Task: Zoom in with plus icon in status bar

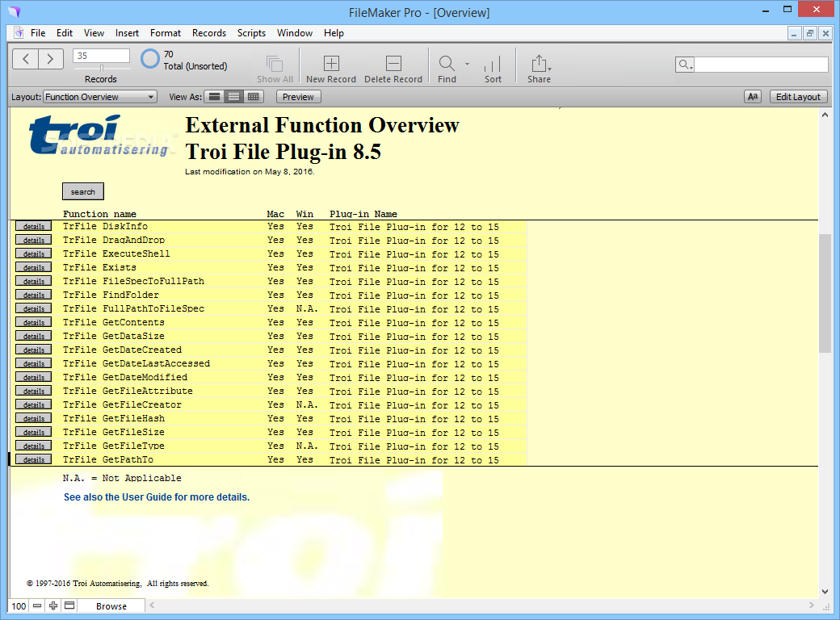Action: [53, 605]
